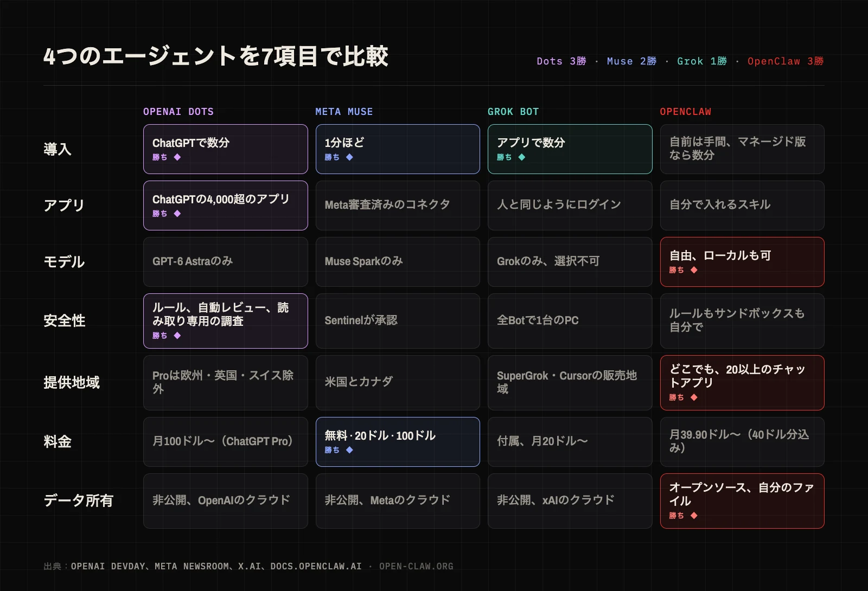The image size is (868, 591).
Task: Click the アプリ row label
Action: click(64, 205)
